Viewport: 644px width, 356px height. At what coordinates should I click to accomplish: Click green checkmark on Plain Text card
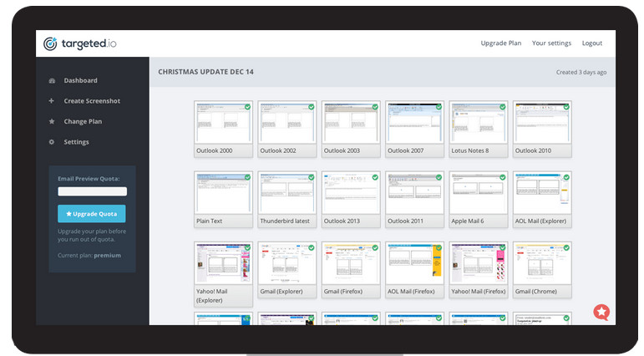tap(248, 177)
